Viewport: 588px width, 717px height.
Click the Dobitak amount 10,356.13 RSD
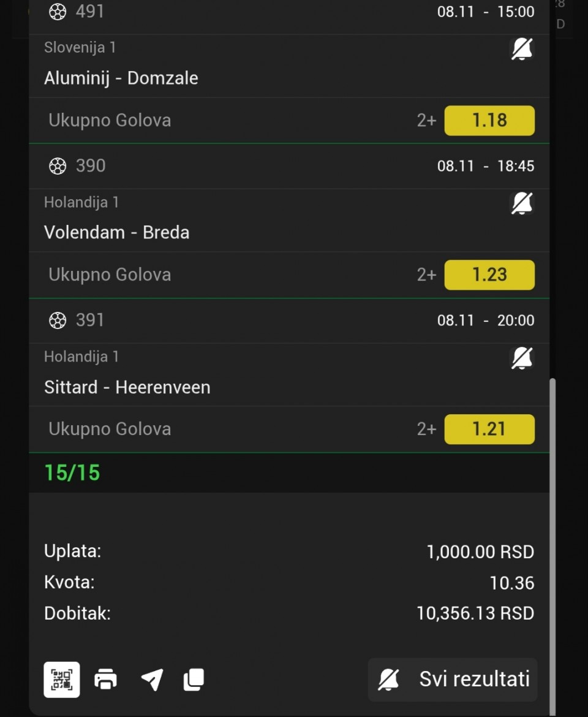(x=475, y=613)
